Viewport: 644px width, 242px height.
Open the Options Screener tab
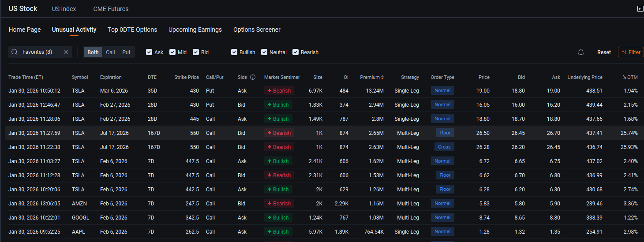pos(257,30)
